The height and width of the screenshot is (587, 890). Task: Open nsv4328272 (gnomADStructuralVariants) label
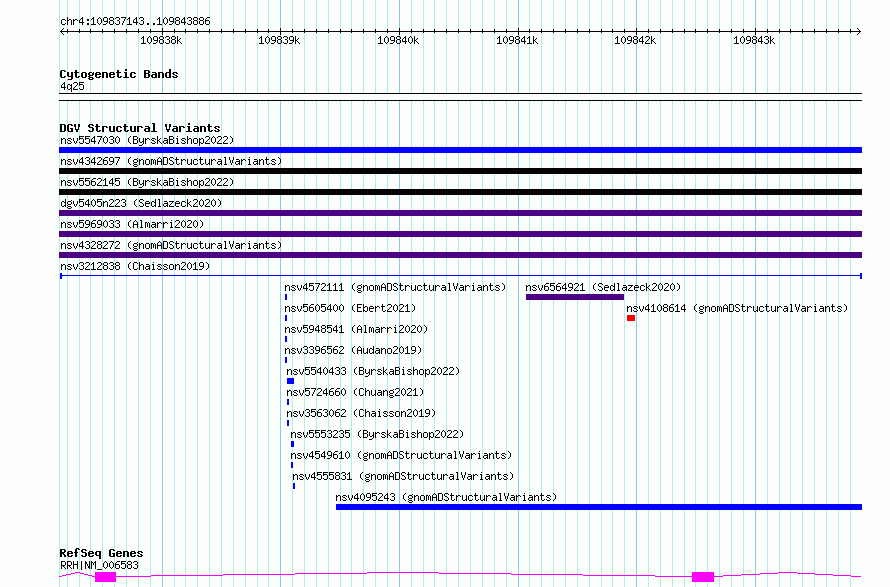coord(171,245)
